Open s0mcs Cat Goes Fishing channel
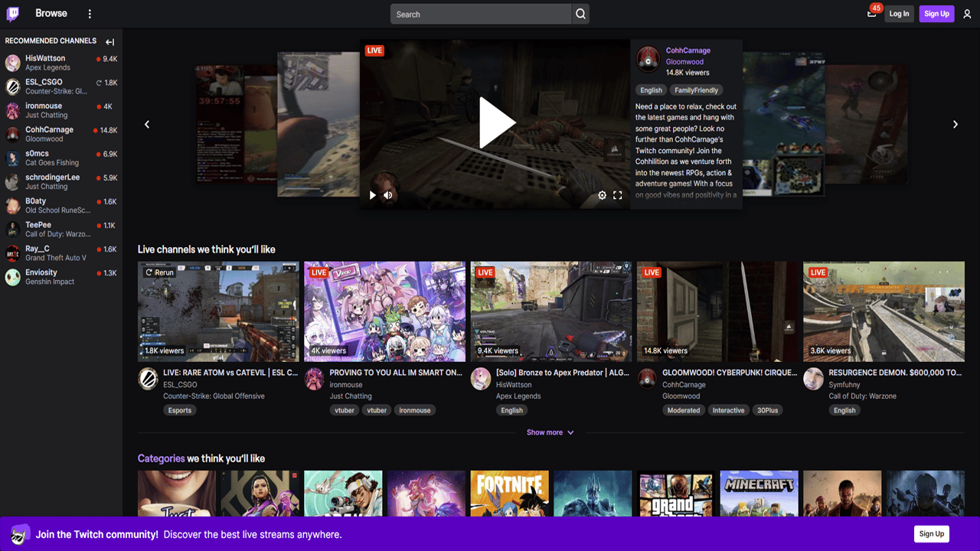Screen dimensions: 980x551 pyautogui.click(x=61, y=158)
